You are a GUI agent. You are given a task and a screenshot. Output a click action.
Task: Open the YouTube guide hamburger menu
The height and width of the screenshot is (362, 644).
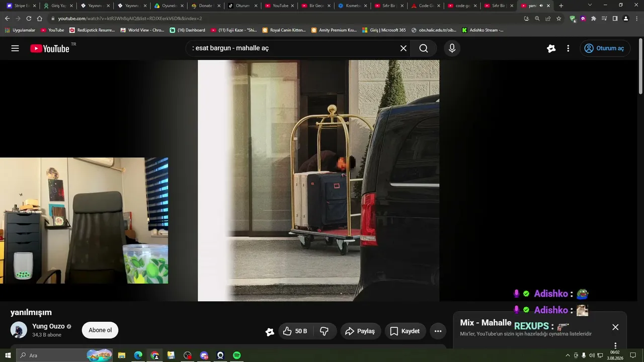[15, 48]
